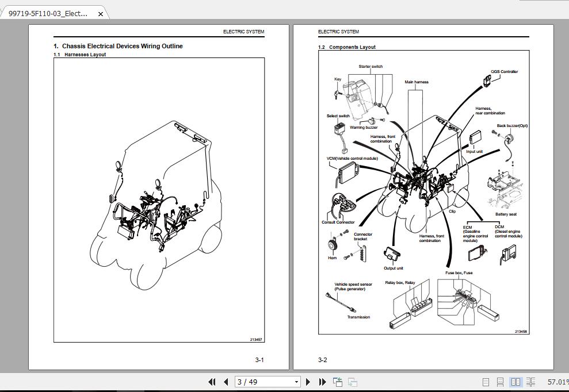This screenshot has width=569, height=392.
Task: Click the page number 3-1
Action: coord(259,360)
